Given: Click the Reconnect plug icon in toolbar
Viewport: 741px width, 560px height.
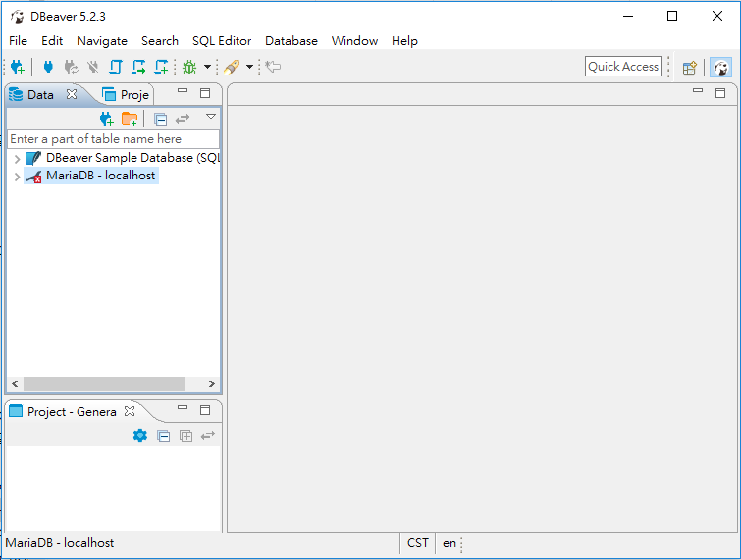Looking at the screenshot, I should coord(71,67).
